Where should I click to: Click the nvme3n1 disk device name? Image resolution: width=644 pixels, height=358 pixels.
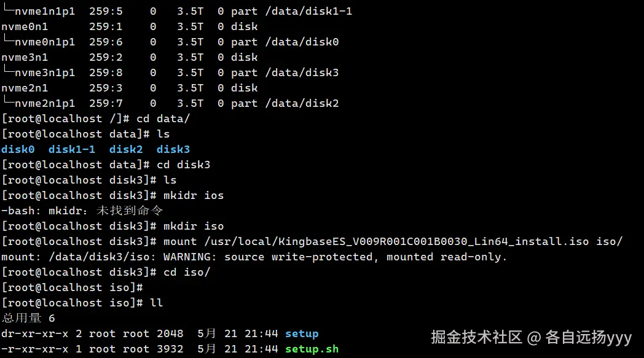click(25, 57)
